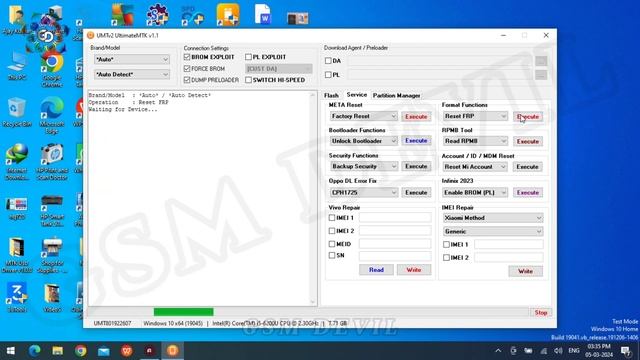
Task: Click the Vivo Repair Read button
Action: click(376, 270)
